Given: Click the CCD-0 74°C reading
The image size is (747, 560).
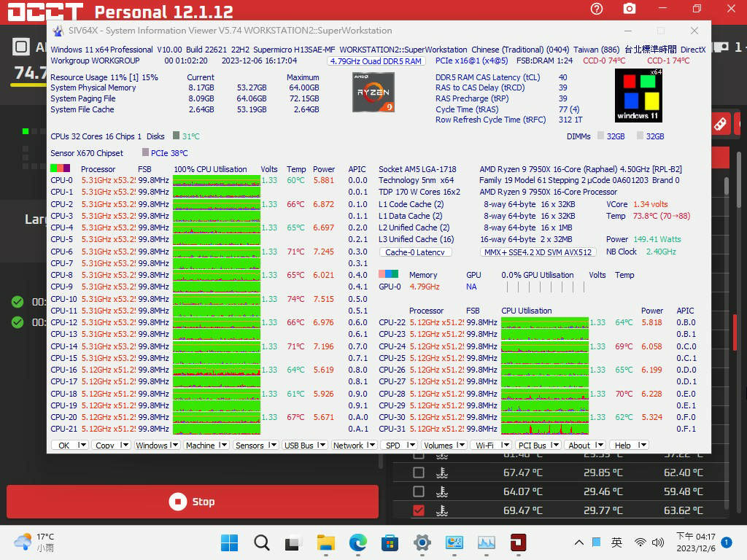Looking at the screenshot, I should 604,61.
